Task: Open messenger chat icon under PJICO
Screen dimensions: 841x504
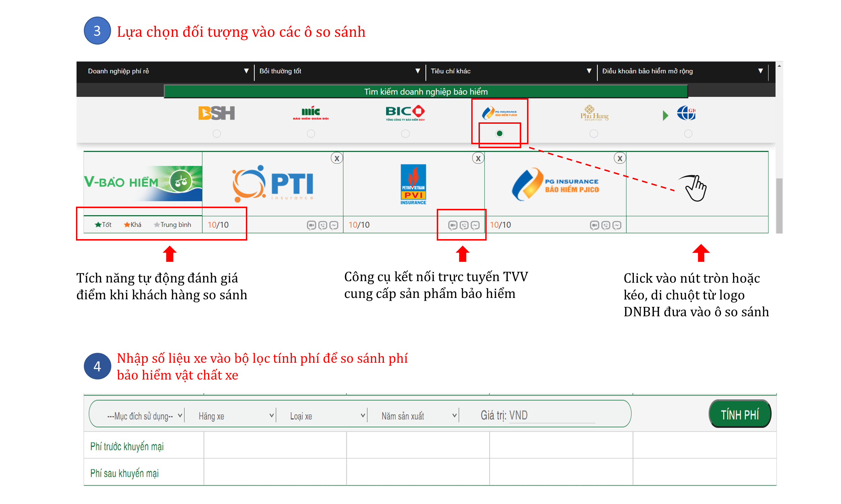Action: pyautogui.click(x=617, y=225)
